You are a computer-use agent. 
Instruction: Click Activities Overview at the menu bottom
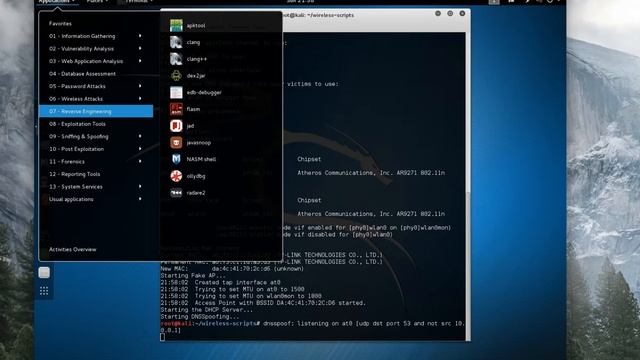click(x=73, y=249)
